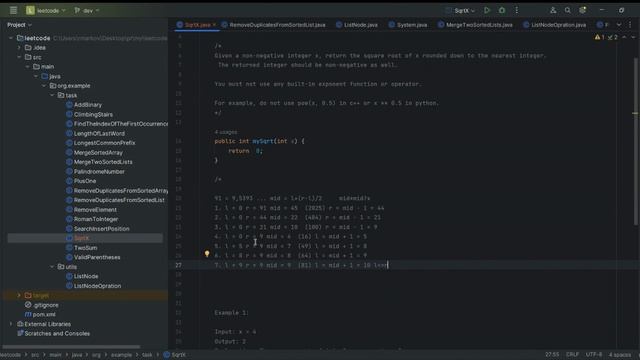Collapse the java folder
This screenshot has width=640, height=360.
pyautogui.click(x=36, y=76)
